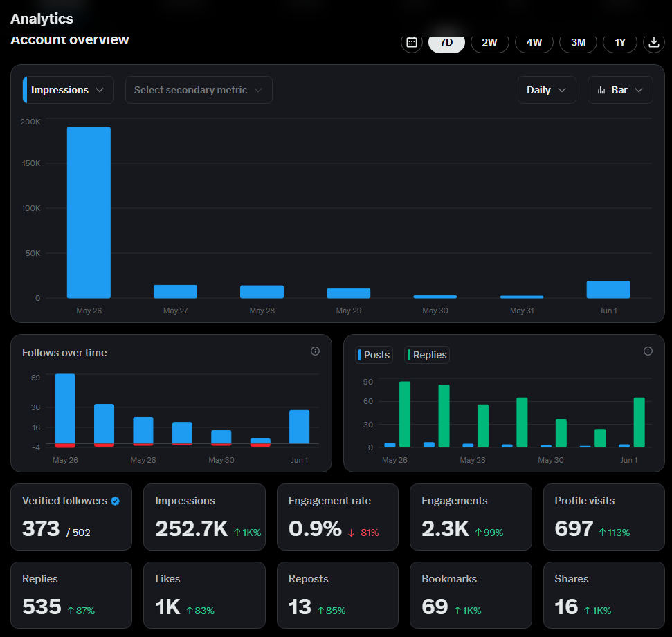The width and height of the screenshot is (672, 637).
Task: Click the -81% engagement rate change
Action: 363,533
